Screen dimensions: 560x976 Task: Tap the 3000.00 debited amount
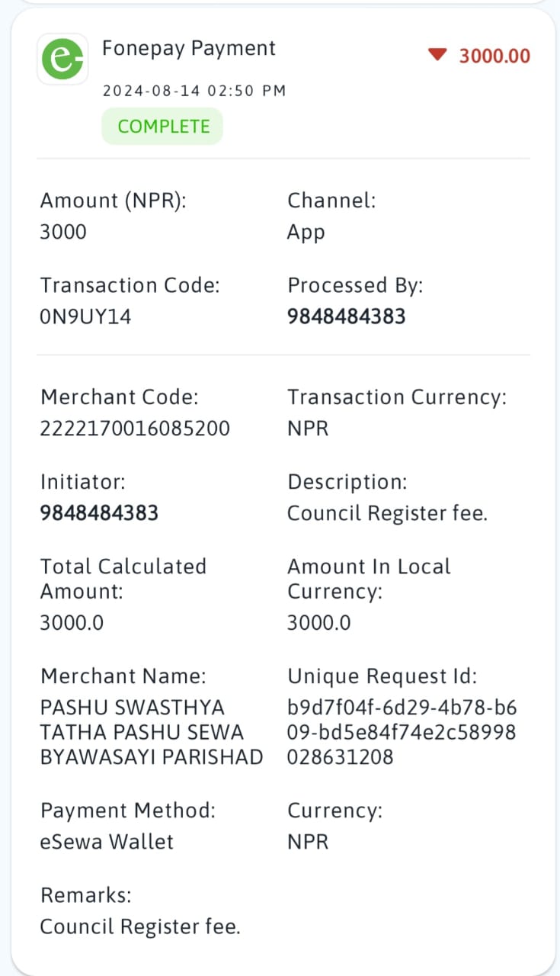(494, 56)
